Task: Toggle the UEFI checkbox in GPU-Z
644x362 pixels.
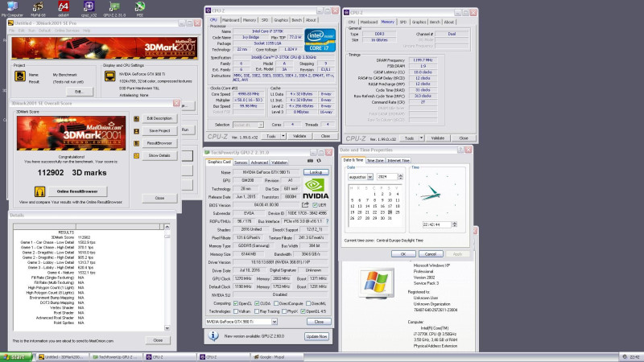Action: (315, 205)
